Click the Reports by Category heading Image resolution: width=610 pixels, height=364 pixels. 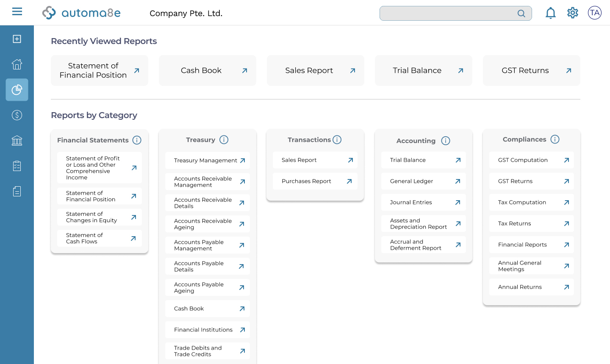coord(94,115)
